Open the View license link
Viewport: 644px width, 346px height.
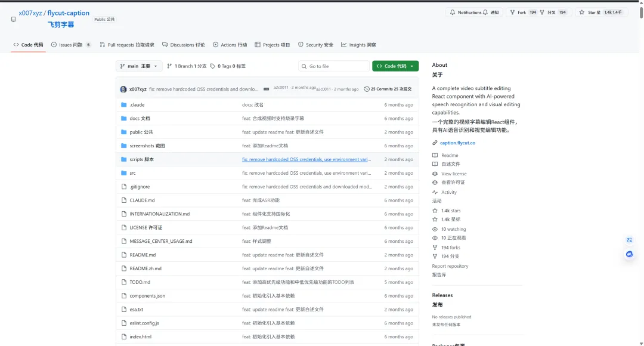(454, 174)
